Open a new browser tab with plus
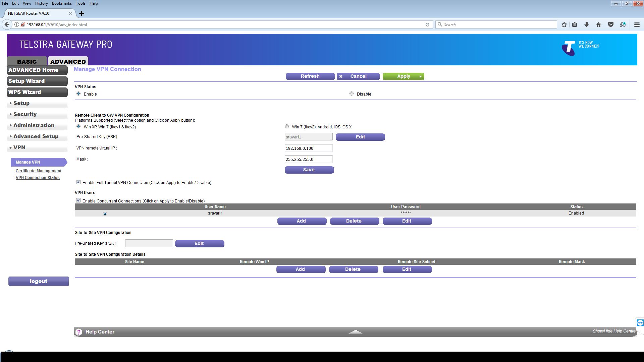 (82, 13)
